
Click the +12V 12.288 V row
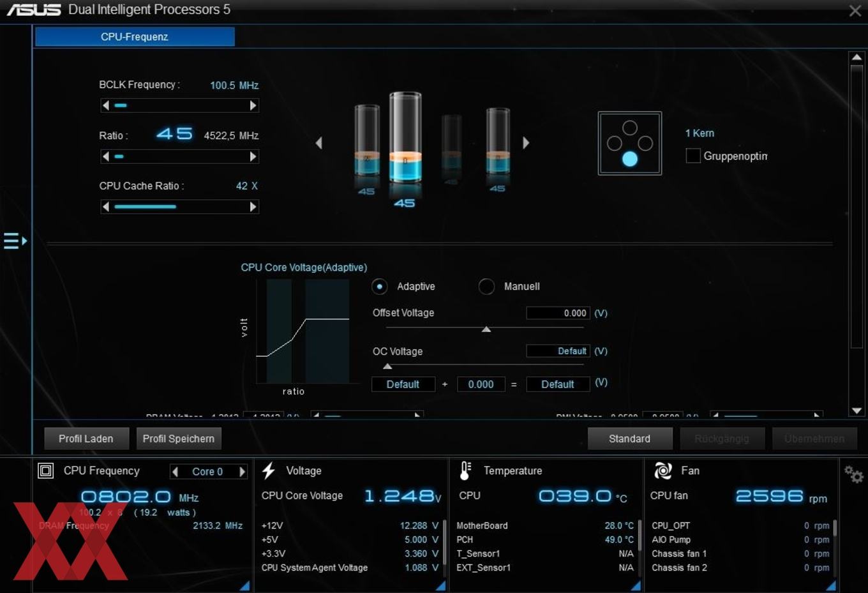pos(350,525)
